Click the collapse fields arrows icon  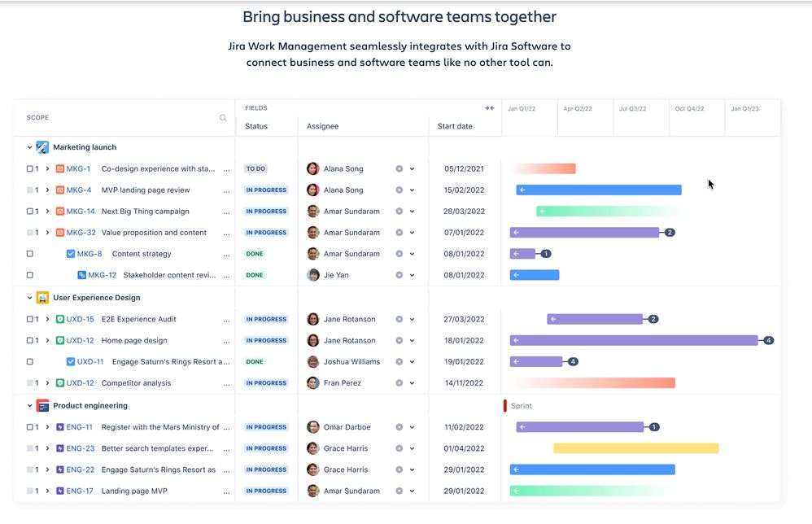point(489,107)
